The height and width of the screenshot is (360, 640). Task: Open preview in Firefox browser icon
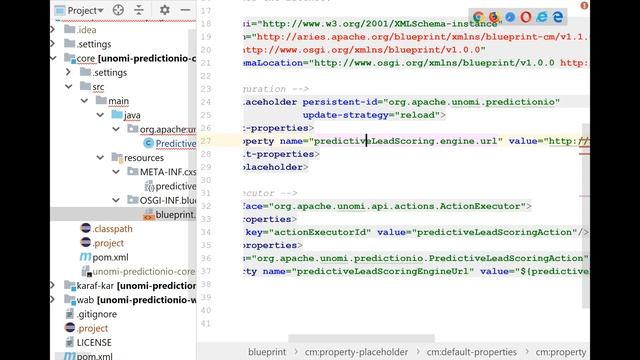coord(494,17)
